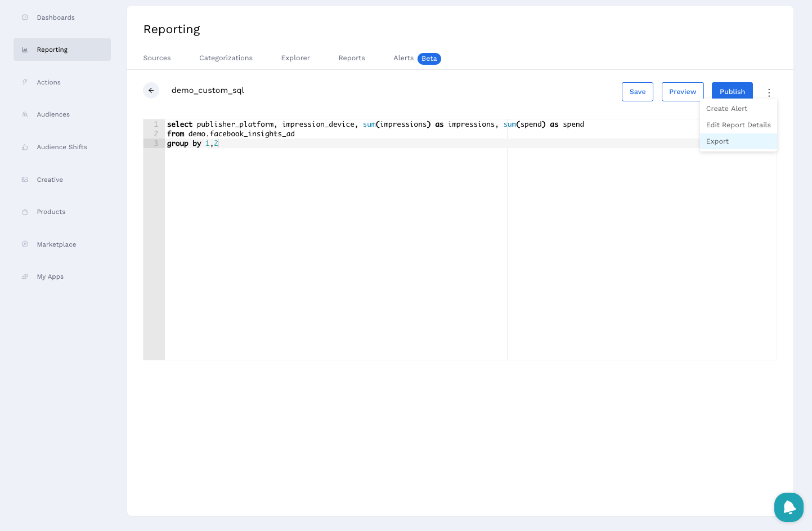The image size is (812, 531).
Task: Click the Audience Shifts thumbs-up icon
Action: point(25,147)
